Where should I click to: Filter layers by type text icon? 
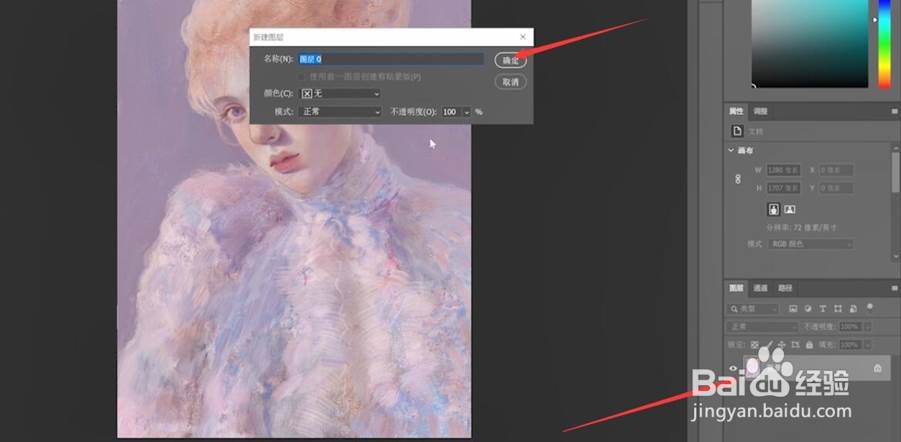(x=822, y=309)
